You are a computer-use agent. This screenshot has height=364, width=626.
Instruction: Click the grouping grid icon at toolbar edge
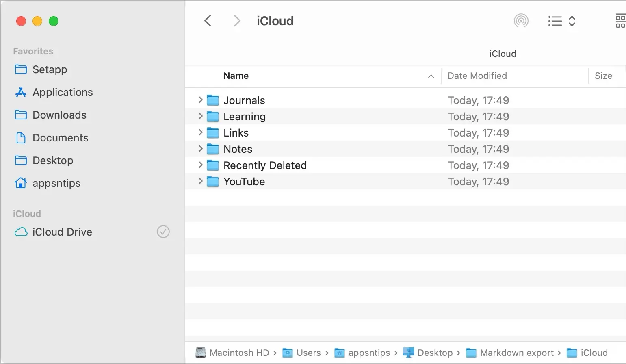point(620,21)
